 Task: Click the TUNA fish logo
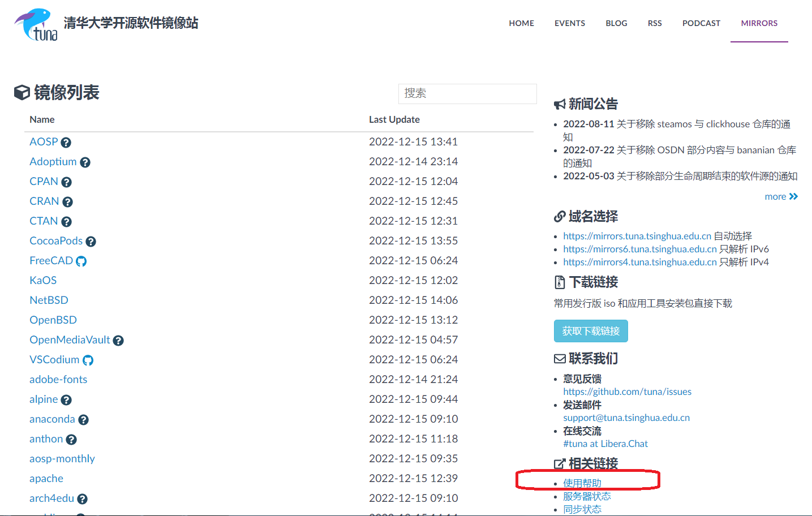pyautogui.click(x=36, y=24)
